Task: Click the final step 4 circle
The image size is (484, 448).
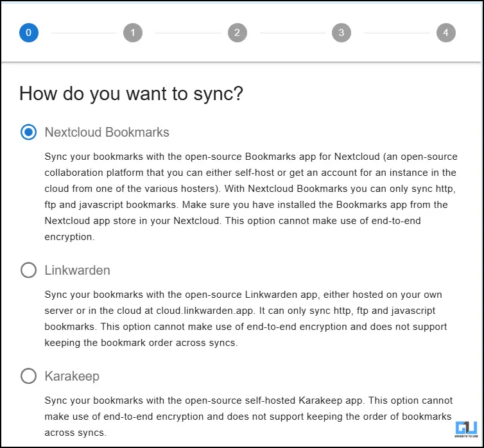Action: [x=445, y=33]
